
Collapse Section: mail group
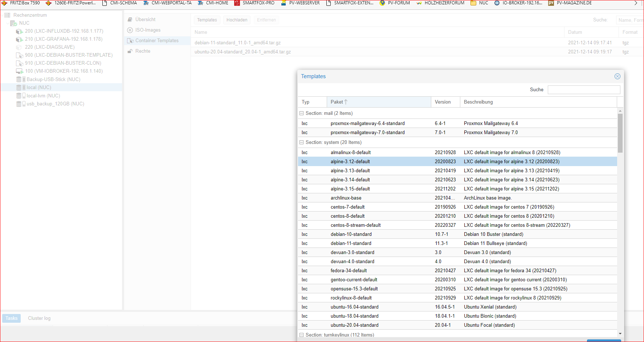pos(301,113)
